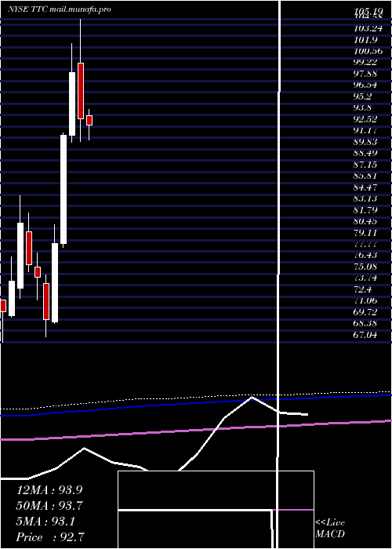Click the tallest white candlestick body
The height and width of the screenshot is (549, 392).
click(x=64, y=190)
